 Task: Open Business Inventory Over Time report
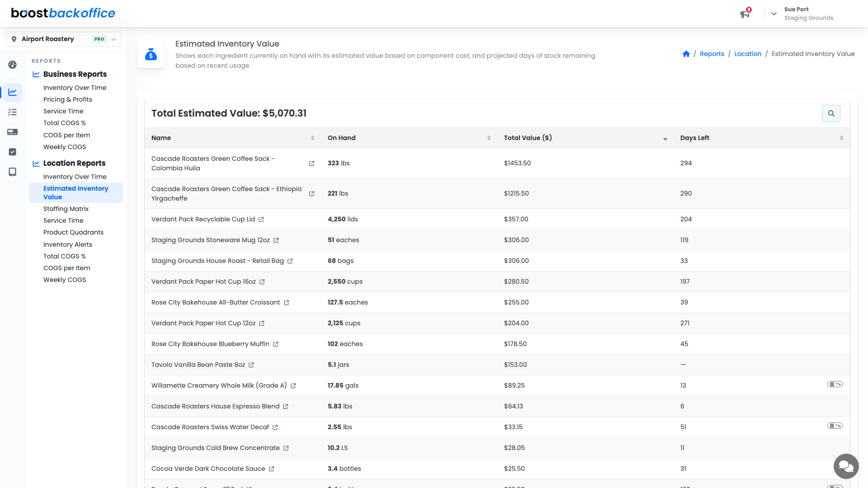tap(75, 88)
